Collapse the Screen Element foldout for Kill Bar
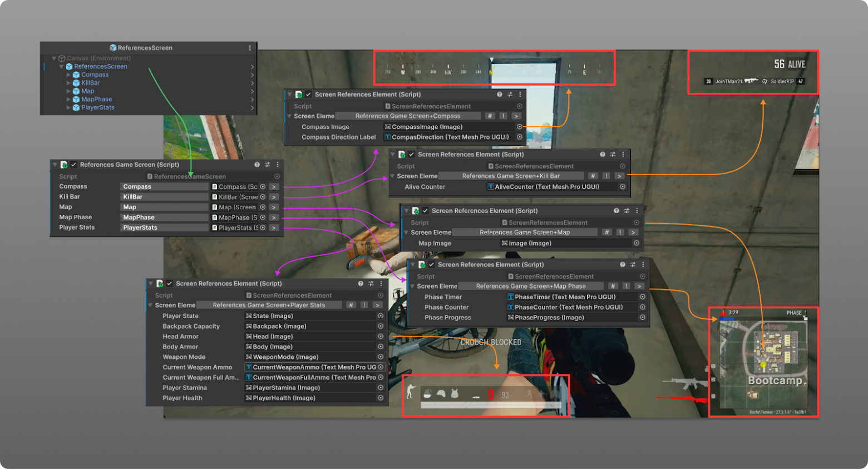The height and width of the screenshot is (469, 868). pos(393,176)
